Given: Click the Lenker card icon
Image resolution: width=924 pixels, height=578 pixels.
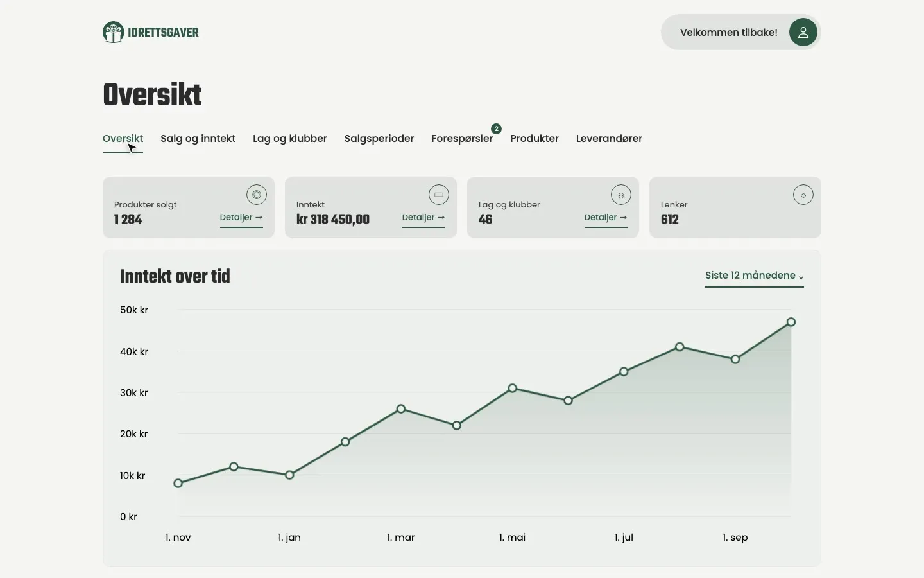Looking at the screenshot, I should coord(803,195).
